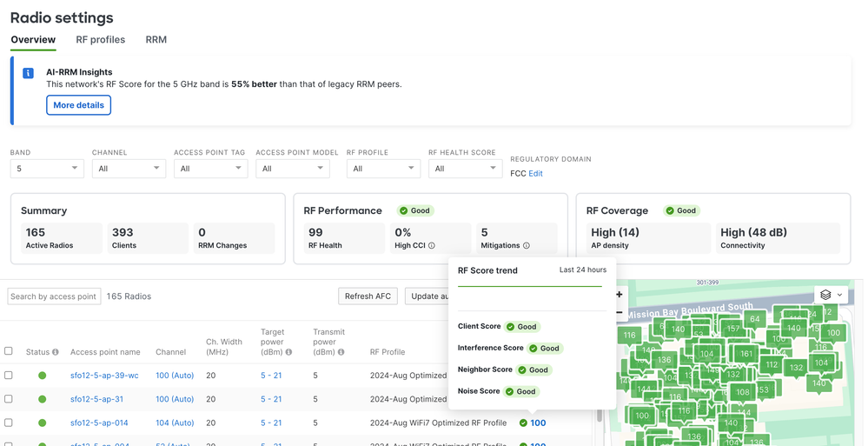Click the Mitigations info icon

[x=527, y=246]
